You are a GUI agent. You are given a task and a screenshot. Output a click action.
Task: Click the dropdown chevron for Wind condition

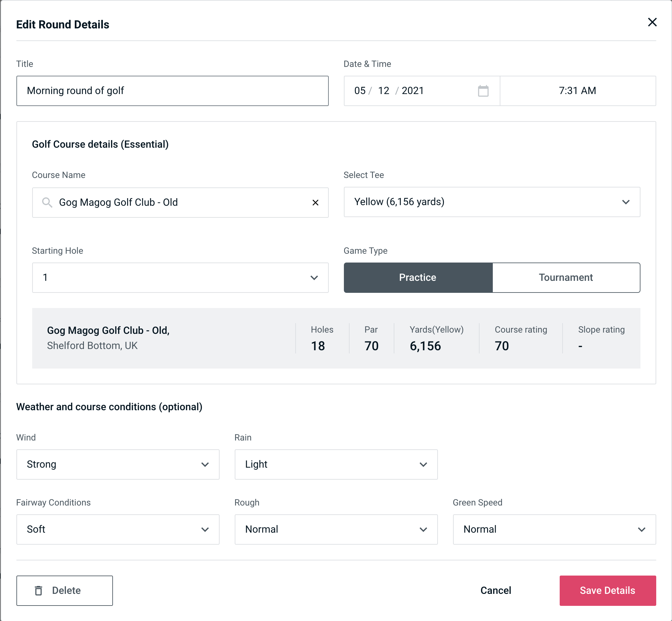(205, 465)
